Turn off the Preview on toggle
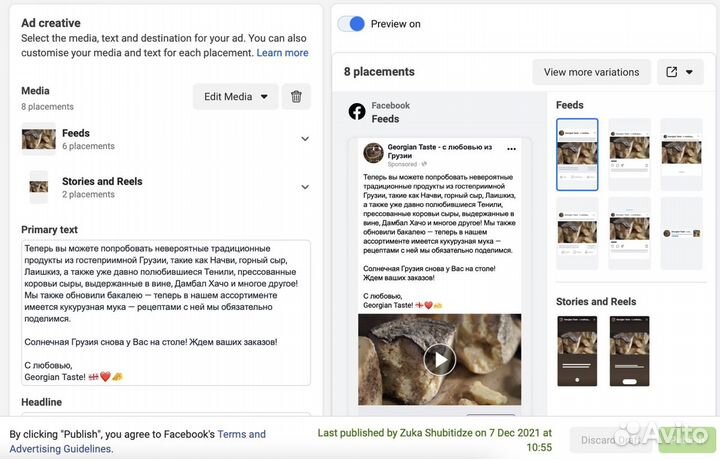This screenshot has width=720, height=459. pyautogui.click(x=351, y=24)
